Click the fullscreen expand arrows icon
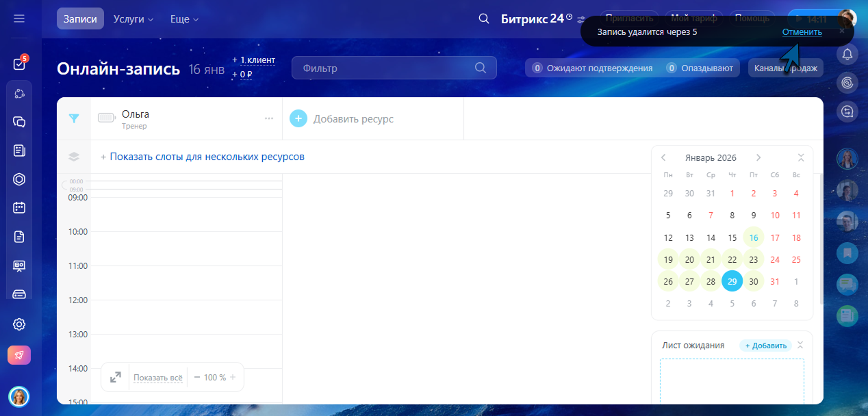This screenshot has width=868, height=416. (116, 377)
